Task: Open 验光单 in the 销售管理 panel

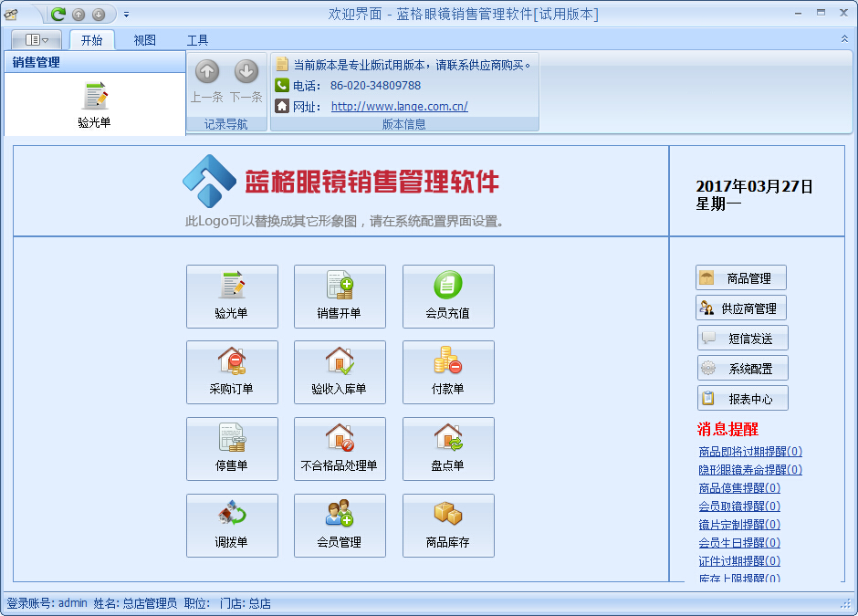Action: (94, 104)
